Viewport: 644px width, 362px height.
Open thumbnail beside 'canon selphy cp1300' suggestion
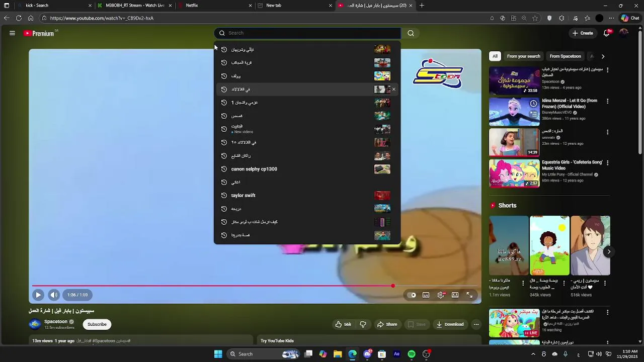[x=382, y=169]
